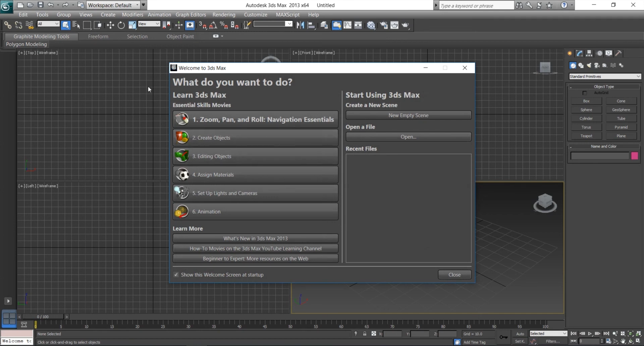The height and width of the screenshot is (346, 644).
Task: Open the Mirror tool
Action: point(300,25)
